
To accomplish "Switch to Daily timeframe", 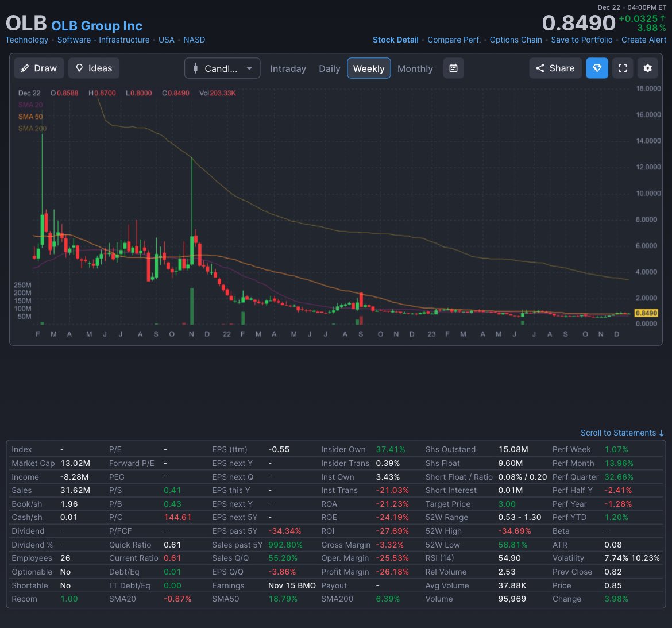I will click(x=330, y=68).
